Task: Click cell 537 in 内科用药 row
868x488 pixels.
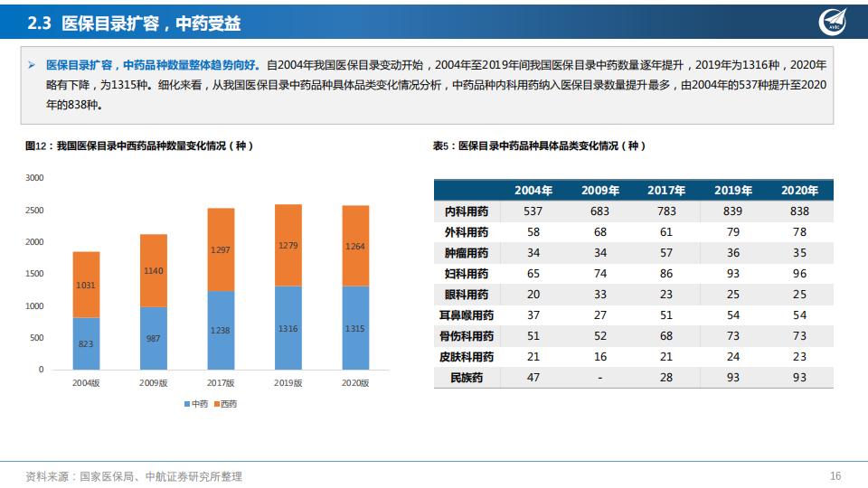Action: [x=533, y=211]
